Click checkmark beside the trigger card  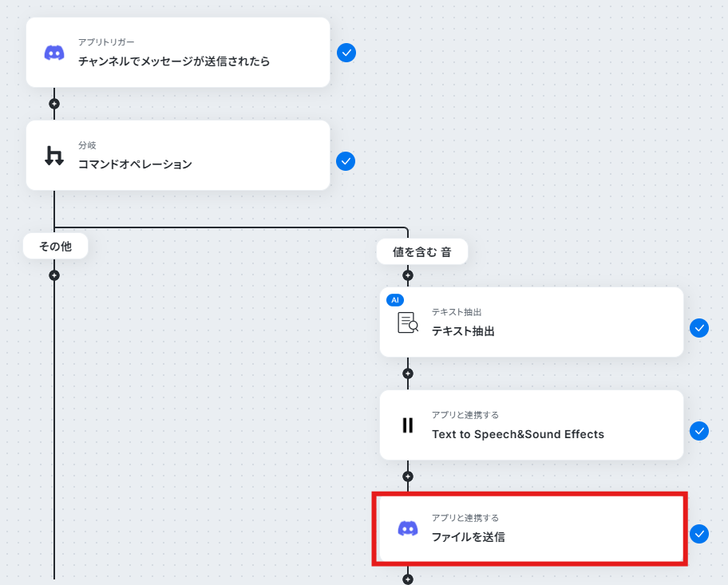[346, 53]
